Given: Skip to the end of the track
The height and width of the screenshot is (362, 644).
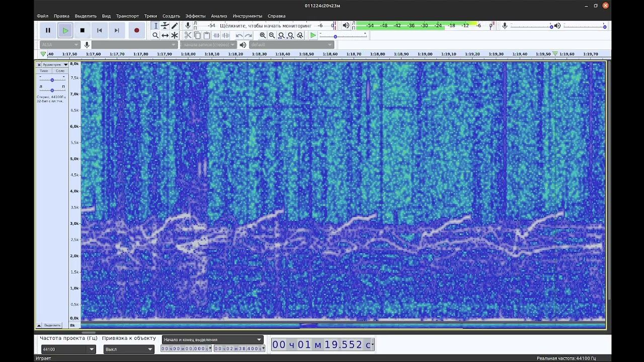Looking at the screenshot, I should click(117, 30).
